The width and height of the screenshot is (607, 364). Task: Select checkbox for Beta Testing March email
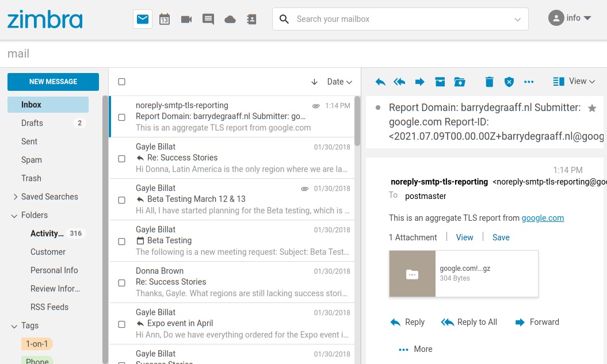[121, 200]
